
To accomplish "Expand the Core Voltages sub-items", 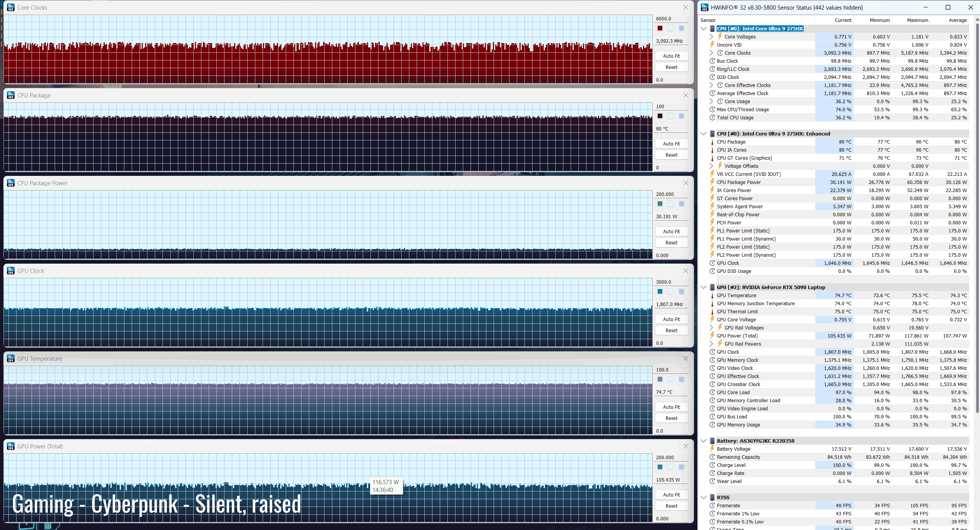I will point(711,37).
